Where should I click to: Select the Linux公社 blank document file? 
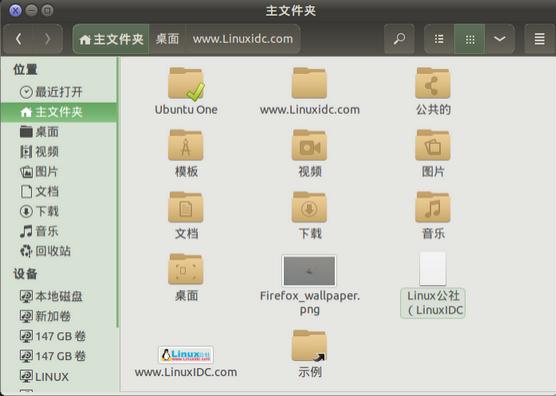433,269
